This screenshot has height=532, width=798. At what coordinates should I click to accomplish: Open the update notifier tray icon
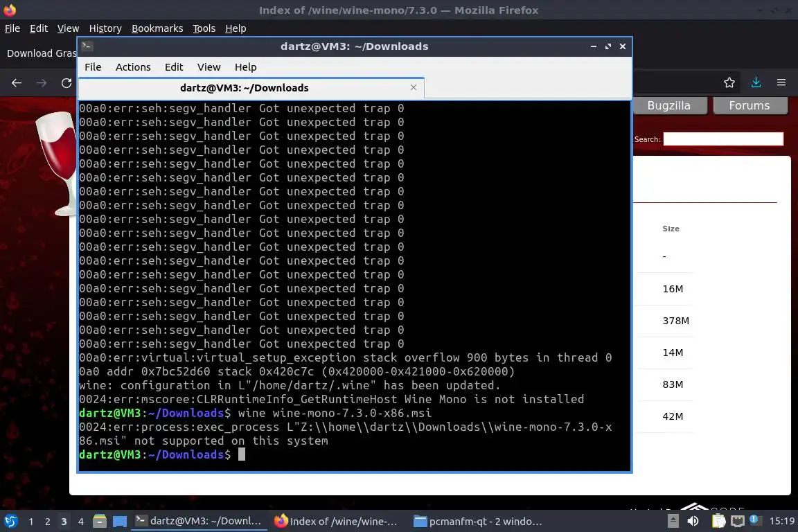755,520
